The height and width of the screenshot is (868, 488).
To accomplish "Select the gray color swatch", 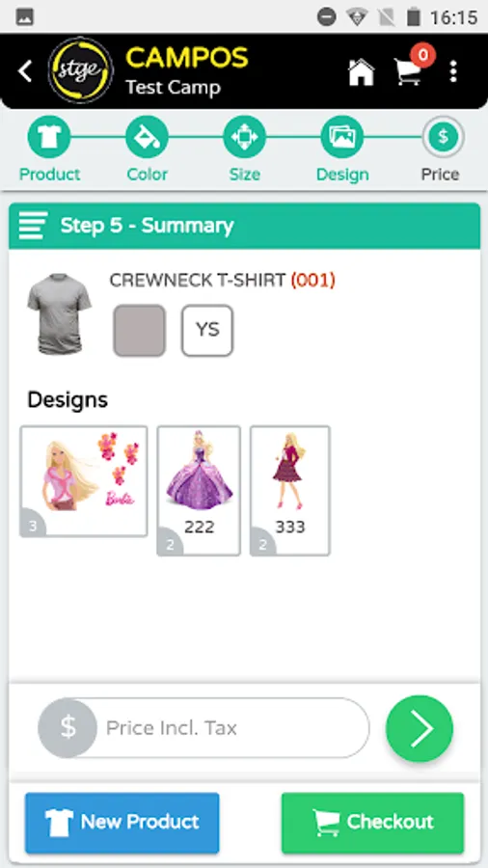I will [x=140, y=331].
